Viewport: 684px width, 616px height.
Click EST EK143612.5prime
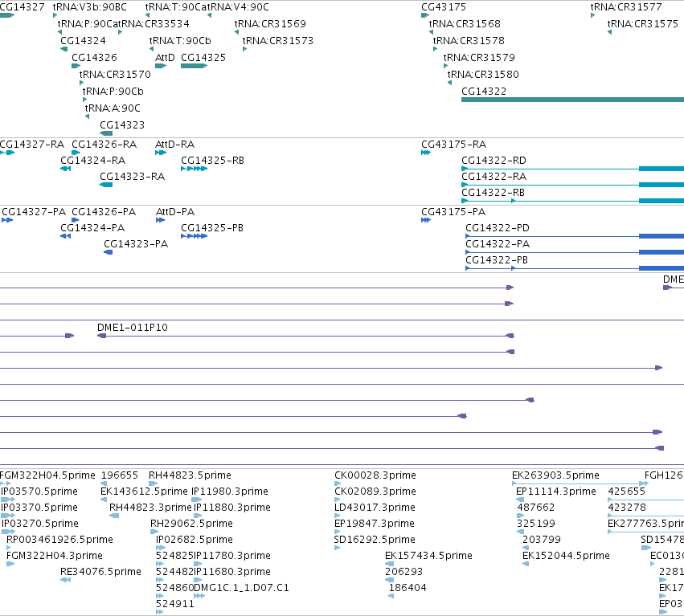pos(104,500)
